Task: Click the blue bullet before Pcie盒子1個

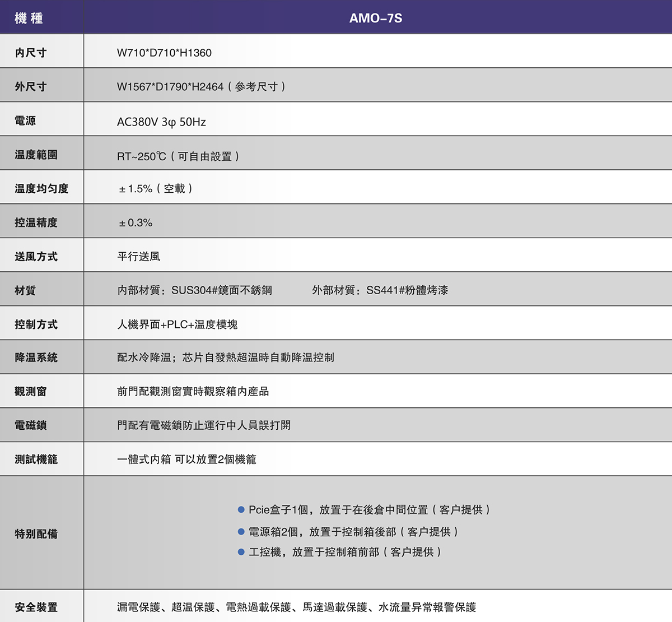Action: point(241,510)
